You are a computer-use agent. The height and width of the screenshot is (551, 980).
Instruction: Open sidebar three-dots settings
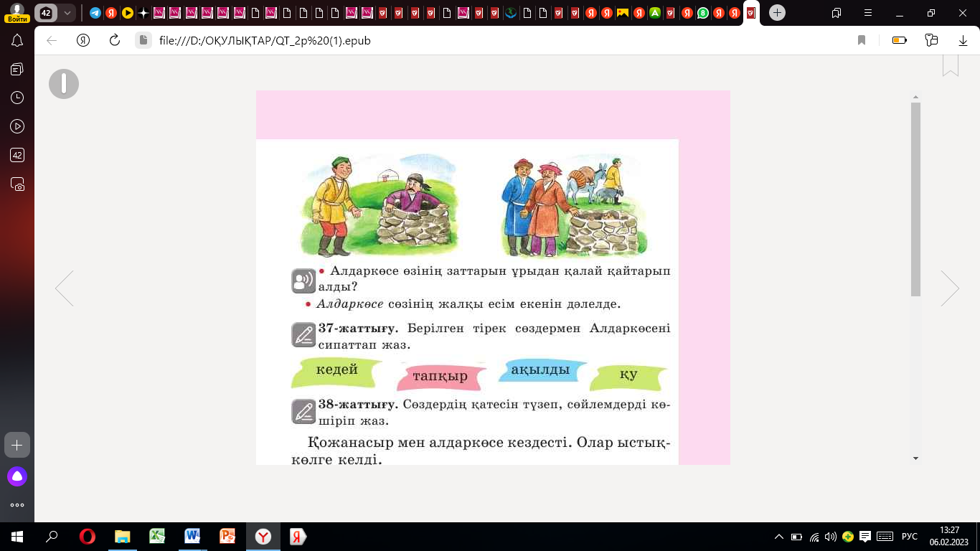[17, 505]
